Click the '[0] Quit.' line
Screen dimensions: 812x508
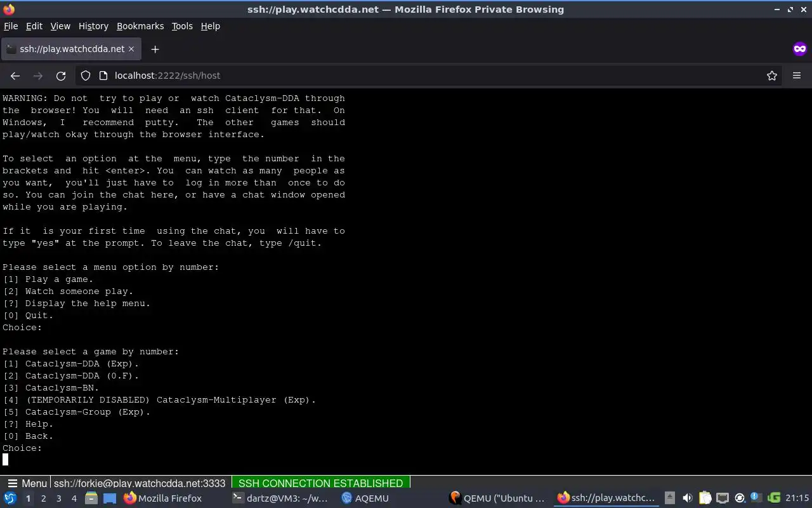coord(28,316)
